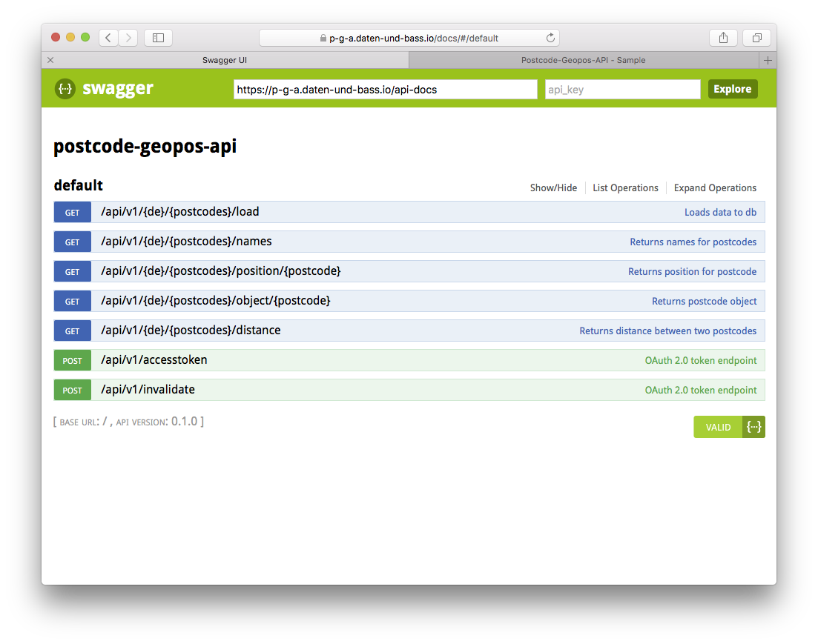
Task: Switch to Postcode-Geopos-API - Sample tab
Action: point(583,60)
